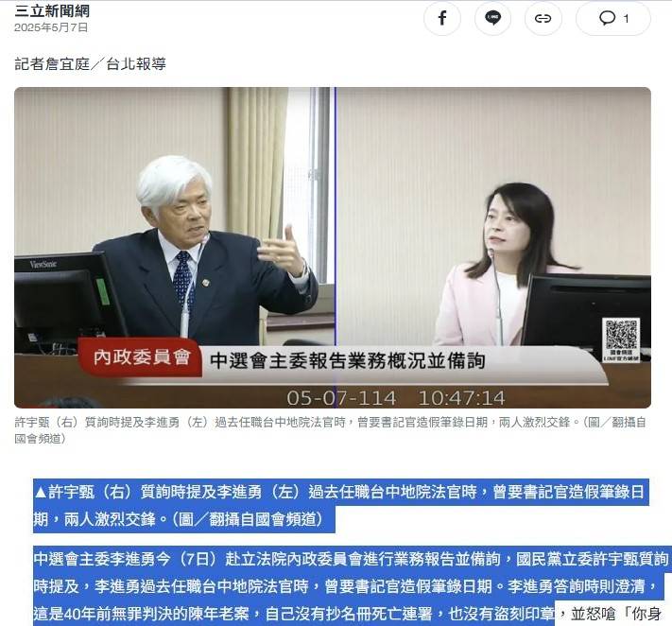Click the byline 記者詹宜庭／台北報導

click(x=91, y=64)
